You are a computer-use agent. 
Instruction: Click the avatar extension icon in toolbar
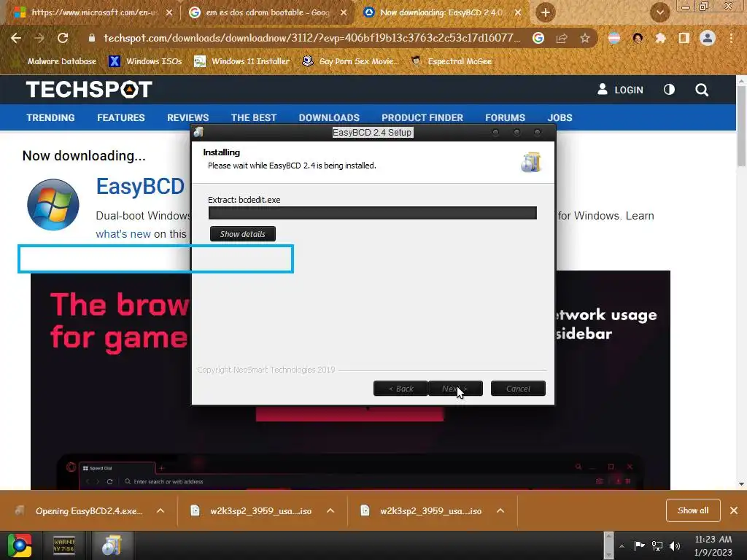(638, 38)
